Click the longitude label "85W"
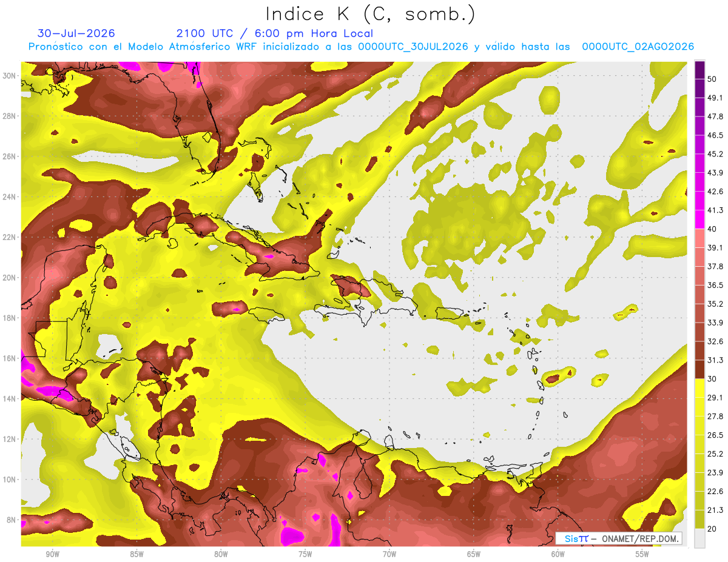Screen dimensions: 728x562 point(136,554)
